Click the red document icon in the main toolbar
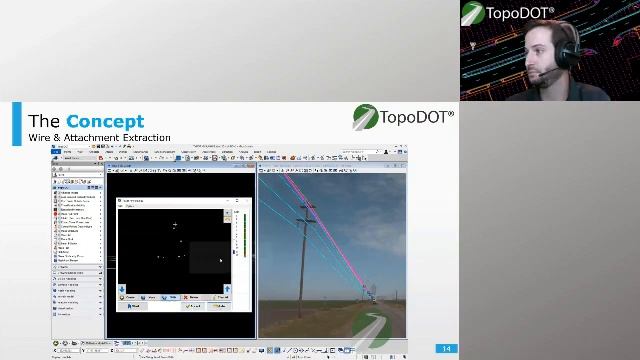The image size is (640, 360). click(x=101, y=158)
